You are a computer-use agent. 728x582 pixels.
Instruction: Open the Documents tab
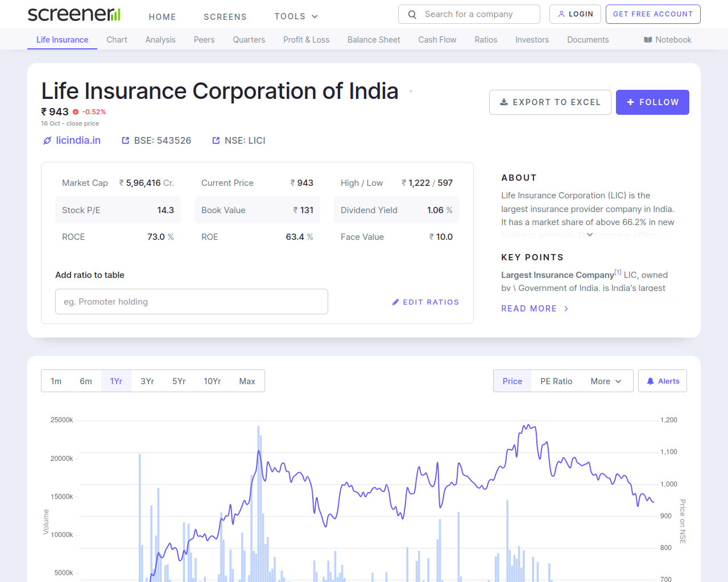coord(588,40)
